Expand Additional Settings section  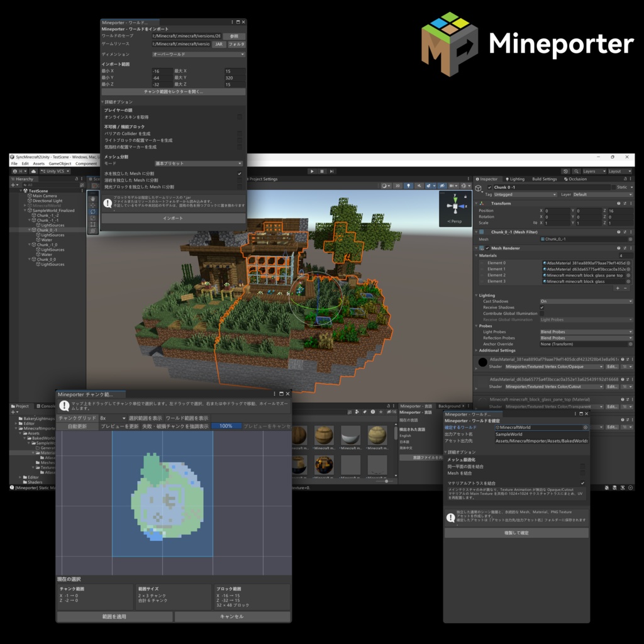[x=477, y=350]
